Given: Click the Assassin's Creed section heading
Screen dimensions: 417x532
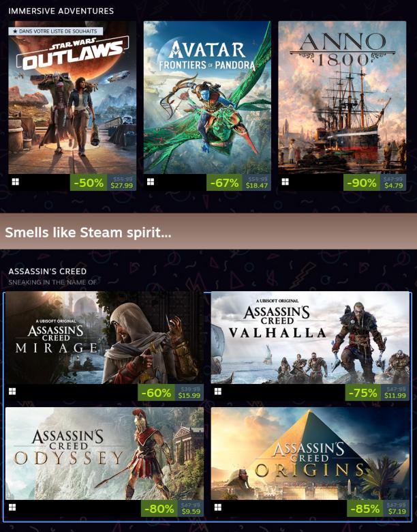Looking at the screenshot, I should pyautogui.click(x=48, y=271).
